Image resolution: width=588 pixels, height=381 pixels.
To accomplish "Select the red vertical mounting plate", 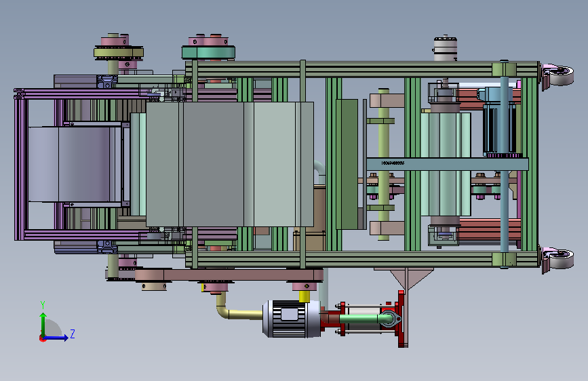I will [x=401, y=319].
